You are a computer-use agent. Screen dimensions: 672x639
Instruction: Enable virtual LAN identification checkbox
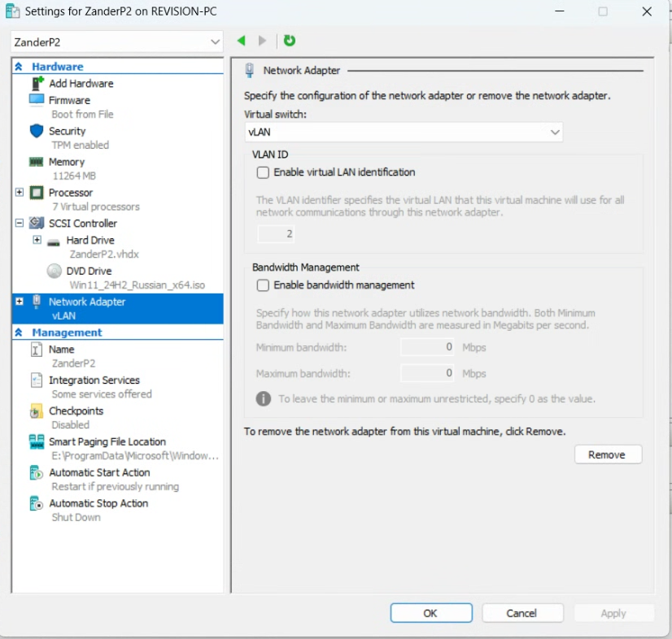click(263, 172)
